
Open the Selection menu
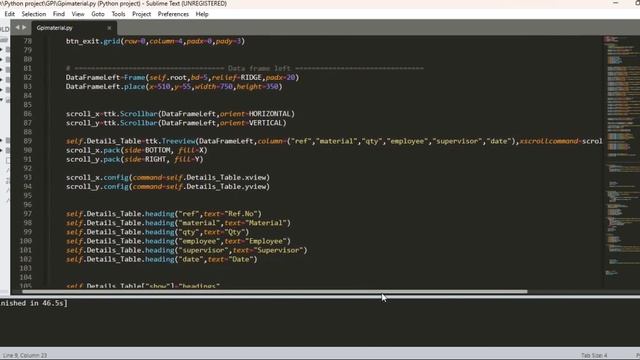click(x=33, y=14)
